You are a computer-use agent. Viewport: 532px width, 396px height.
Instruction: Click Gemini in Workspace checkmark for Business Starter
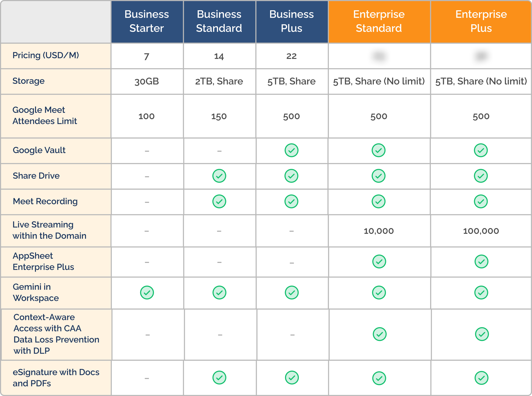pyautogui.click(x=147, y=293)
